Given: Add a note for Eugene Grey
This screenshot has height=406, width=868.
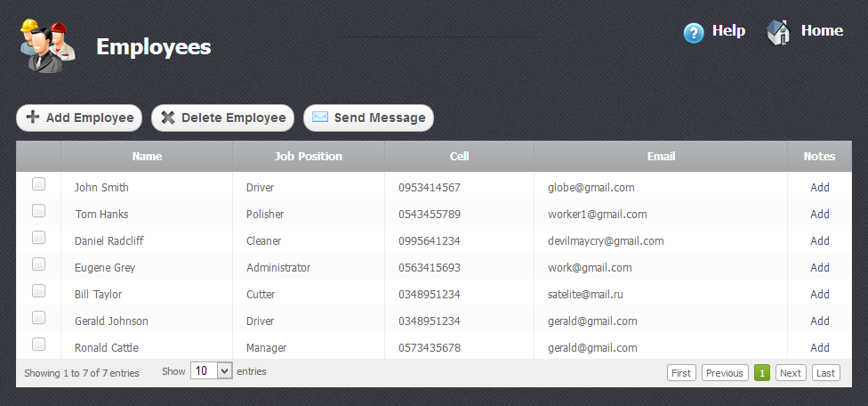Looking at the screenshot, I should click(819, 268).
